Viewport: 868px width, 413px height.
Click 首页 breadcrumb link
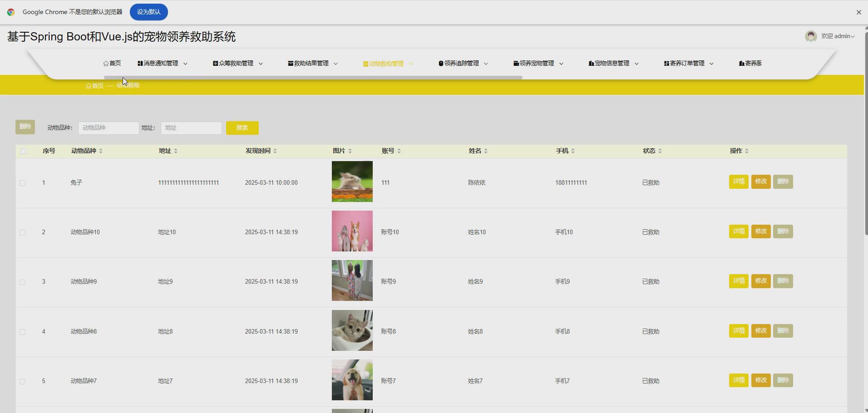[94, 86]
